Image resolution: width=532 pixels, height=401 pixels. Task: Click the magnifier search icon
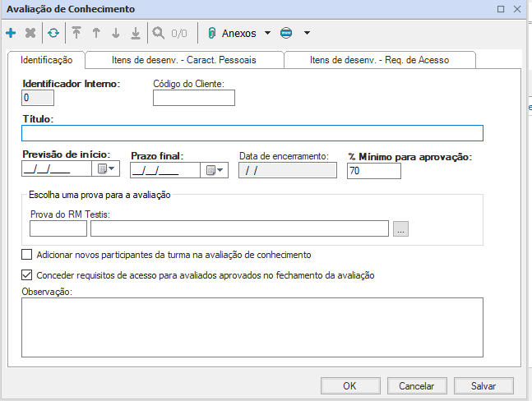(158, 34)
